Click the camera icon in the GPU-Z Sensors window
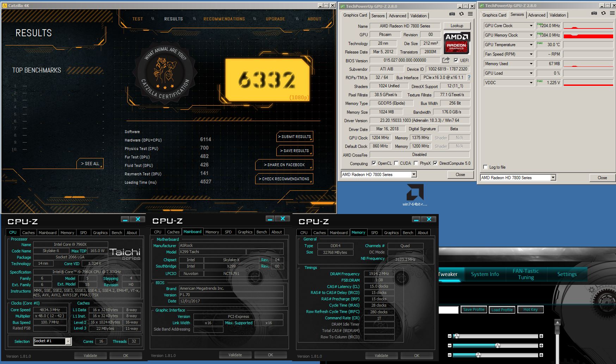 [594, 13]
